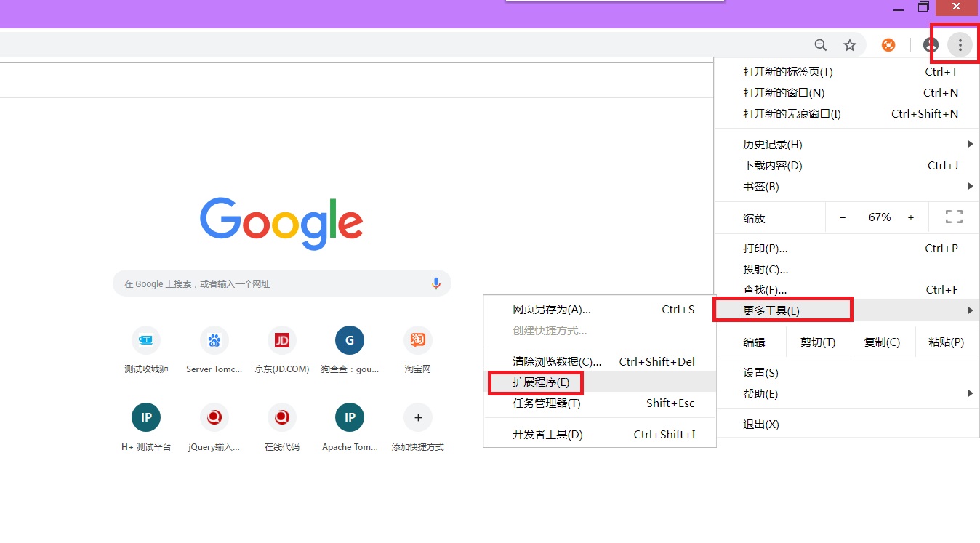Click the 缩放 label in menu
Viewport: 980px width, 543px height.
(x=754, y=218)
